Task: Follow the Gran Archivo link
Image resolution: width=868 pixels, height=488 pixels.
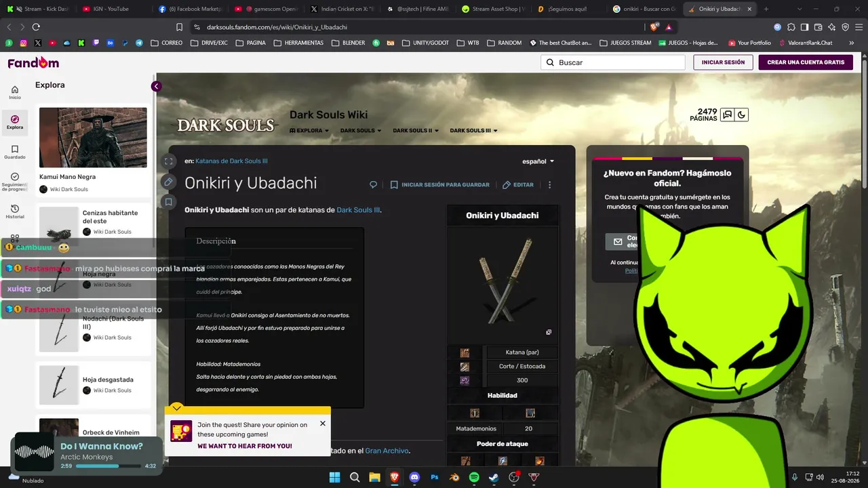Action: [x=387, y=451]
